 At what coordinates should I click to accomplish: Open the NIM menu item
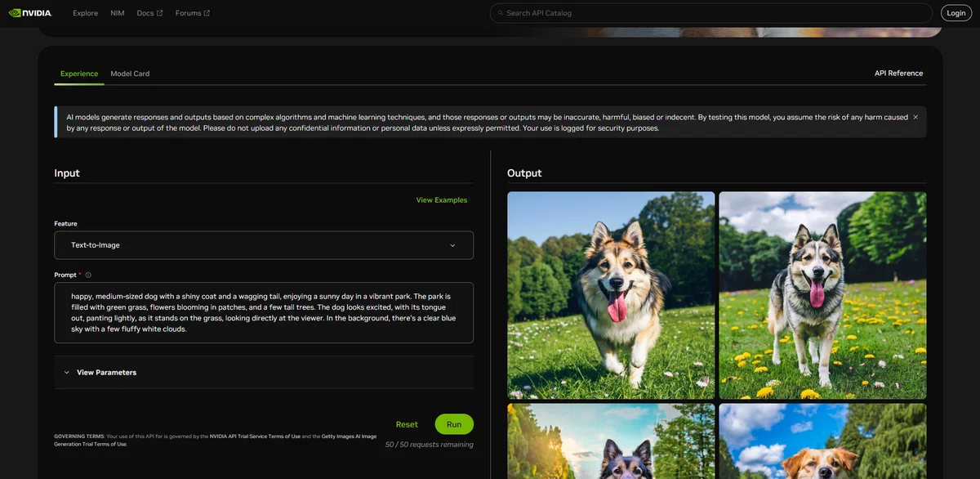pyautogui.click(x=118, y=13)
